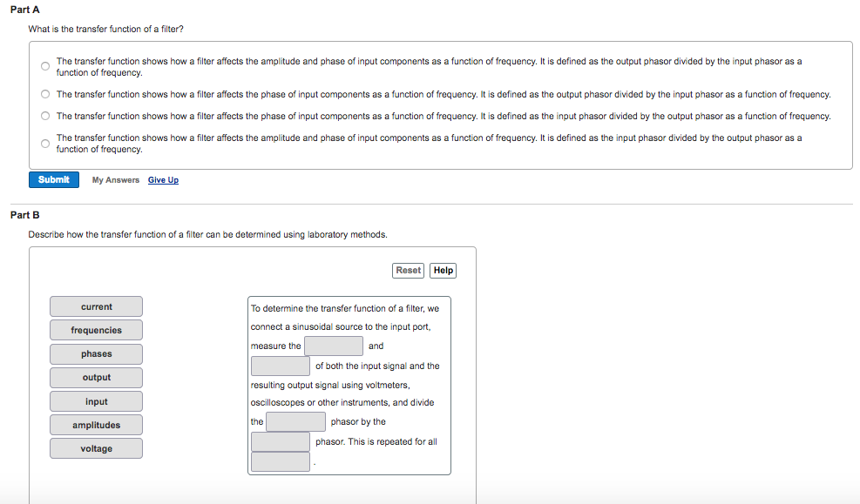Click the final blank ending the sentence
The image size is (860, 504).
281,462
